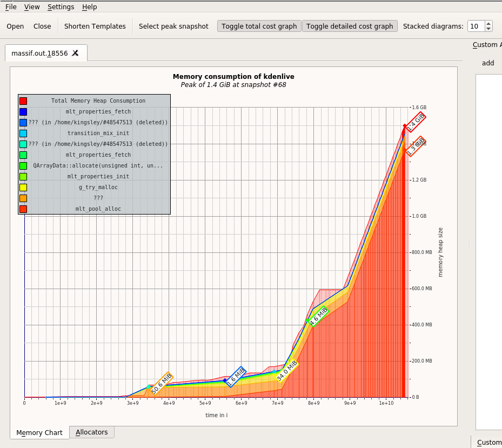Click subtitle Peak of 1.4 GiB at snapshot #68

pyautogui.click(x=233, y=85)
